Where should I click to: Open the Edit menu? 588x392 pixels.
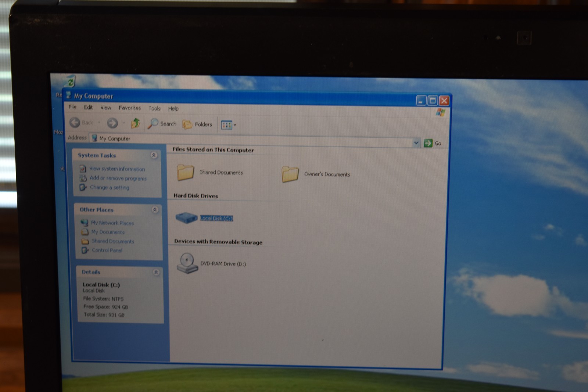pos(88,107)
